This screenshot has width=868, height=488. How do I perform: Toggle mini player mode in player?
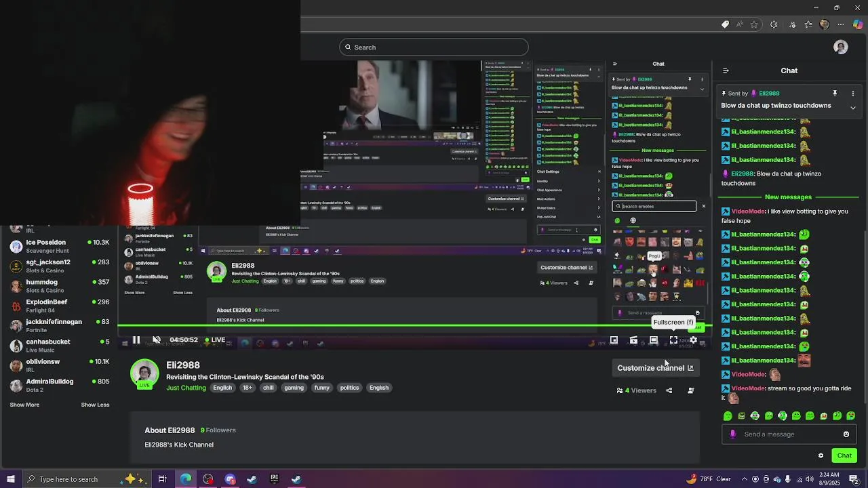pos(614,340)
